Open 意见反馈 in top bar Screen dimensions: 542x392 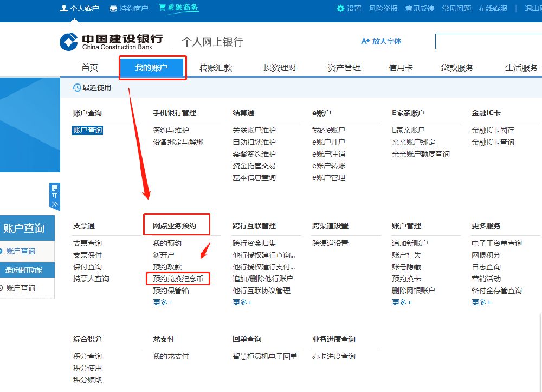(x=420, y=8)
